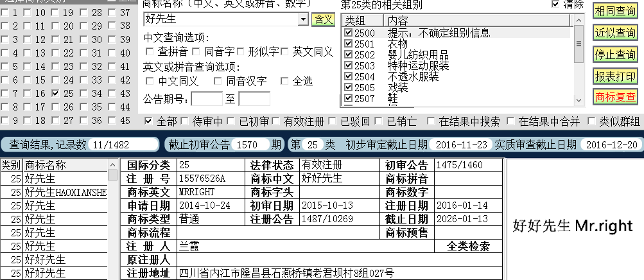Toggle the 全选 checkbox
This screenshot has height=280, width=644.
click(284, 82)
